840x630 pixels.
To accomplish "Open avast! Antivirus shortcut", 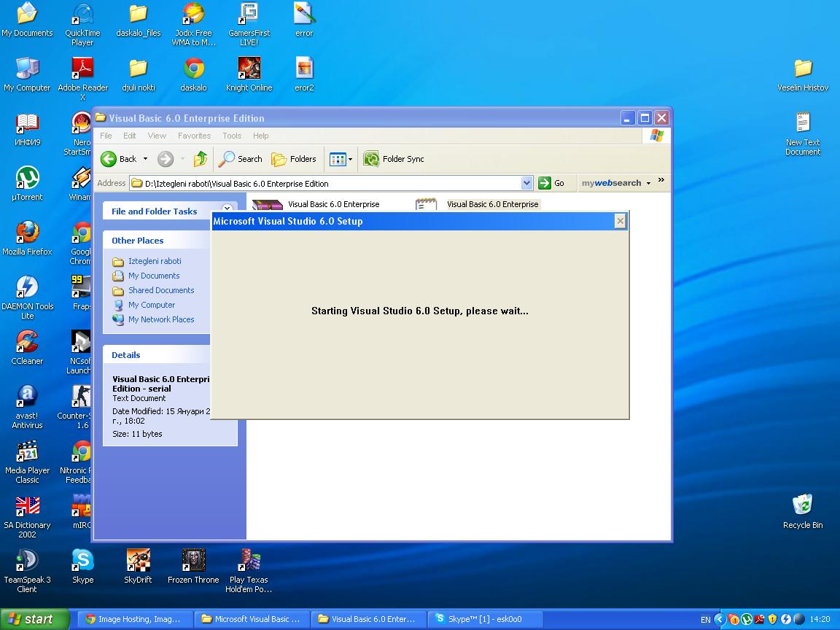I will click(27, 407).
